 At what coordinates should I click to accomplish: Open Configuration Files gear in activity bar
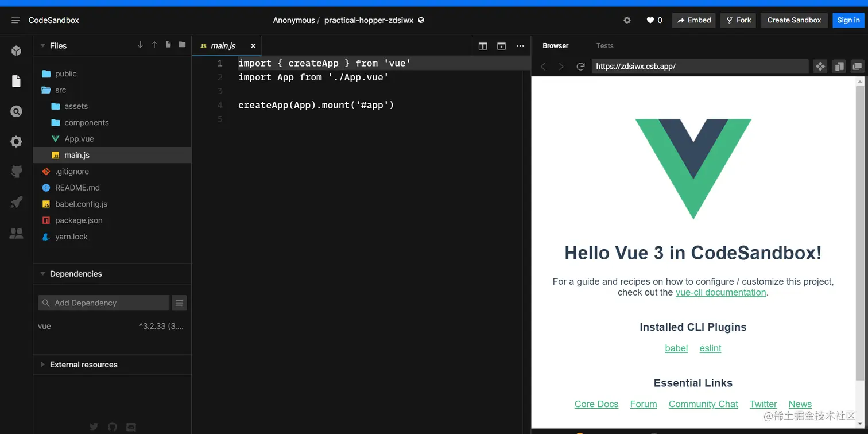tap(16, 141)
